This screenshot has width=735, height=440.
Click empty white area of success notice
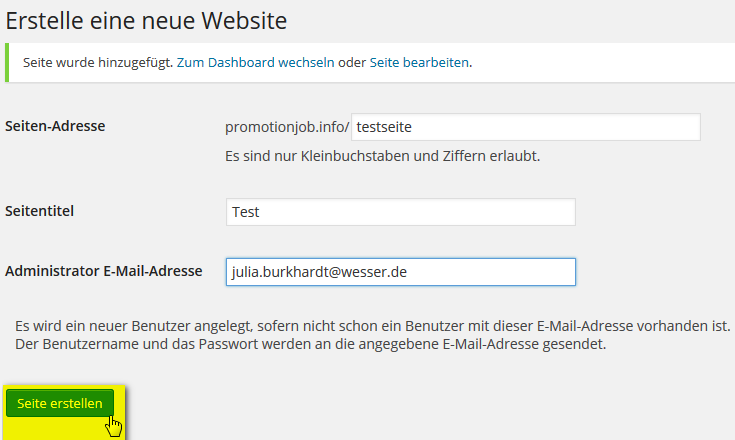coord(600,62)
